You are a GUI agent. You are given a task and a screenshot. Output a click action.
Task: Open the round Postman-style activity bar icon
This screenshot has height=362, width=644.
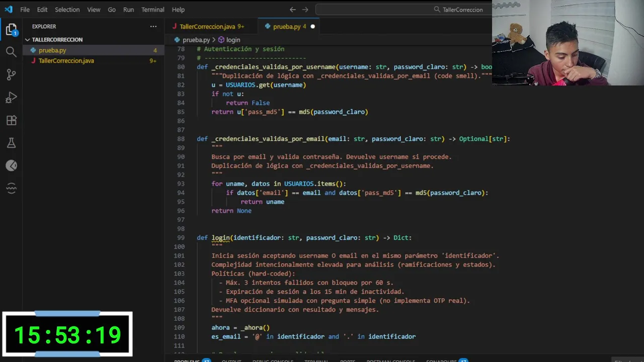pos(11,166)
